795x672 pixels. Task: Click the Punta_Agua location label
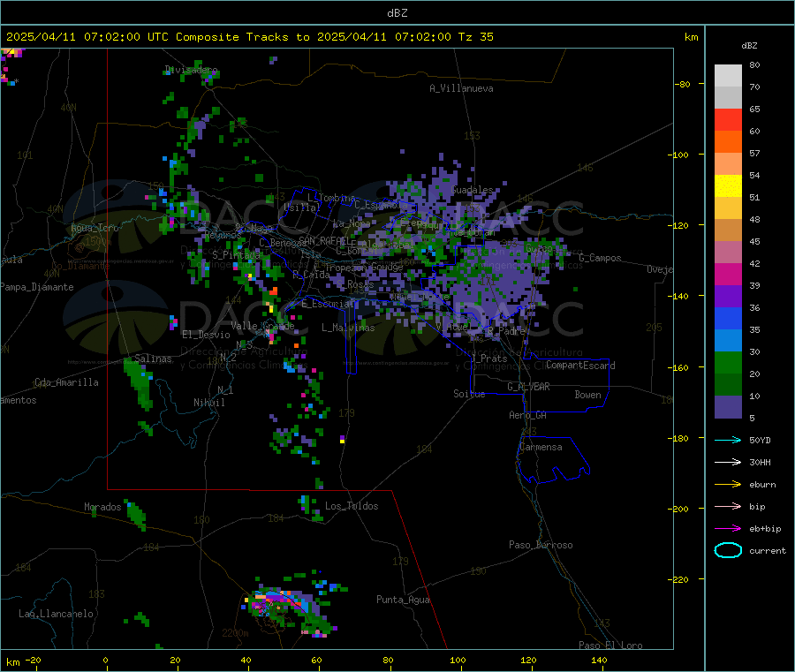pyautogui.click(x=403, y=600)
